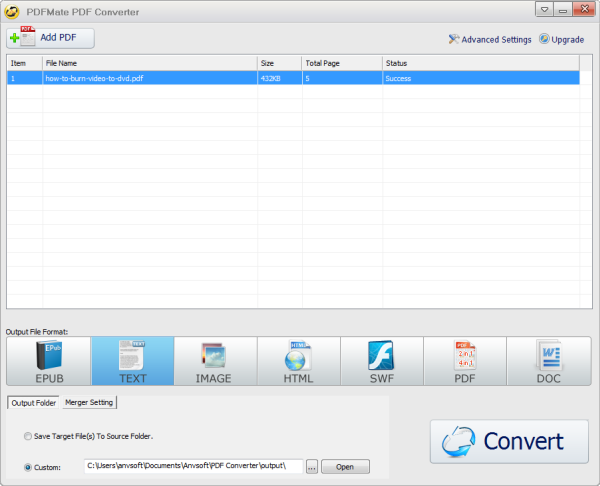
Task: Open Advanced Settings
Action: tap(490, 39)
